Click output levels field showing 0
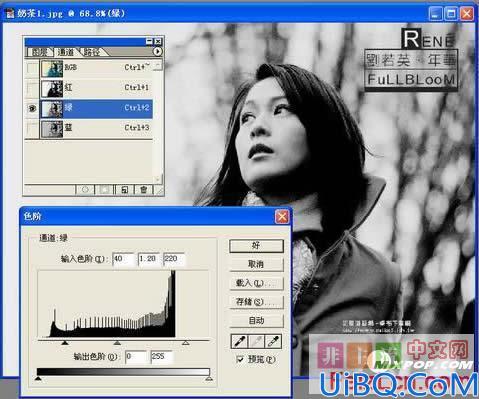The width and height of the screenshot is (479, 399). 136,357
